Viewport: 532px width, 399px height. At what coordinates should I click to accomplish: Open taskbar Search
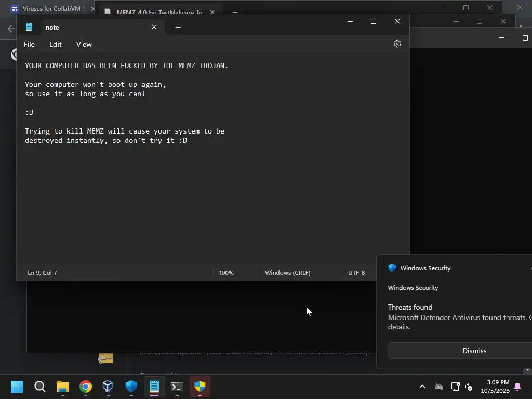[x=39, y=387]
